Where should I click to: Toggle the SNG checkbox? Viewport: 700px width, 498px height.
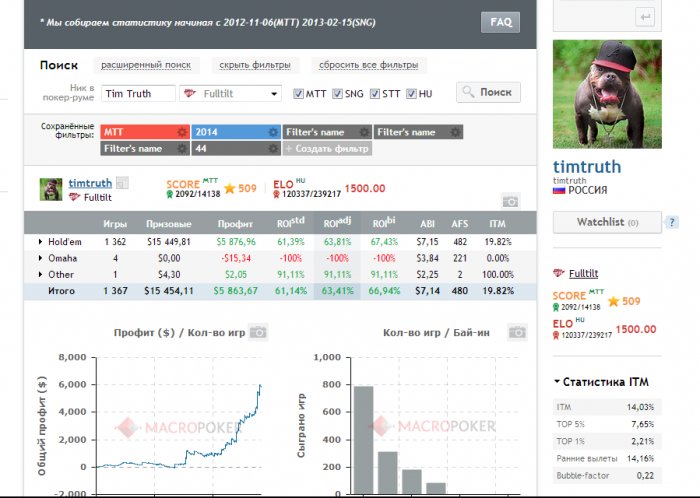(x=337, y=94)
